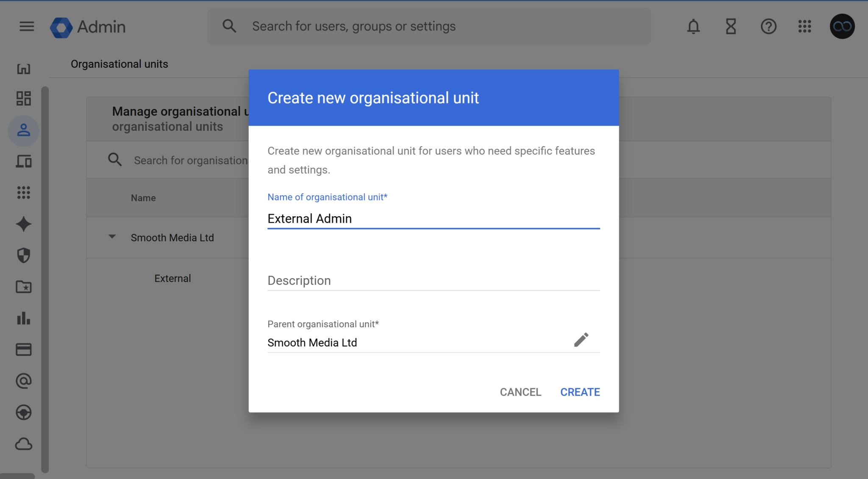Screen dimensions: 868x479
Task: Open the Reporting bar chart icon
Action: tap(24, 318)
